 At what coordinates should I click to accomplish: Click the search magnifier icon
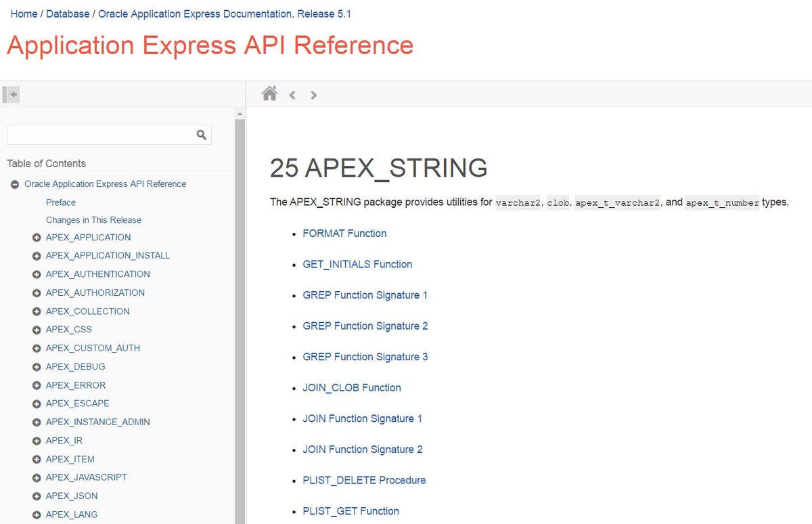[x=201, y=135]
